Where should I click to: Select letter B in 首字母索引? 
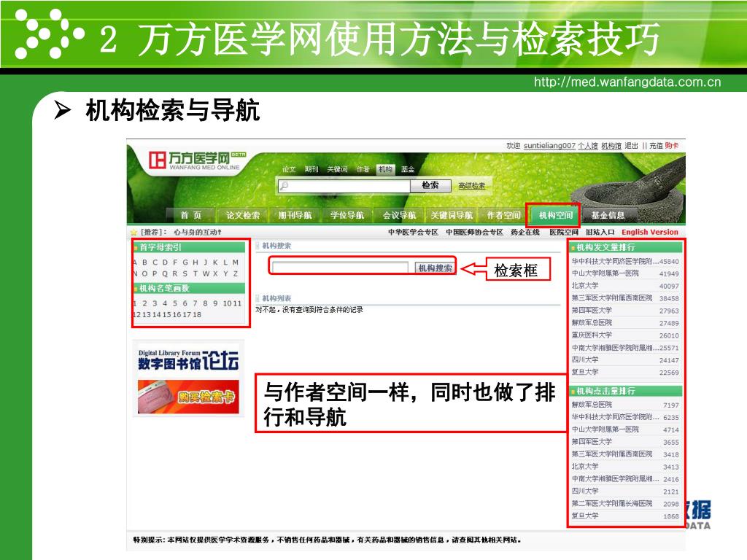tap(144, 262)
